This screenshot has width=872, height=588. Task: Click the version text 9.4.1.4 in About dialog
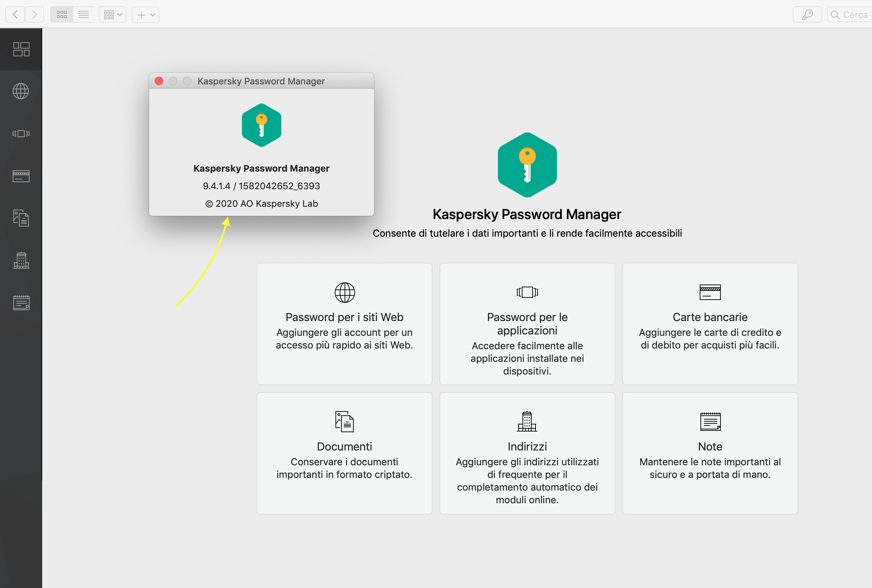click(x=261, y=186)
